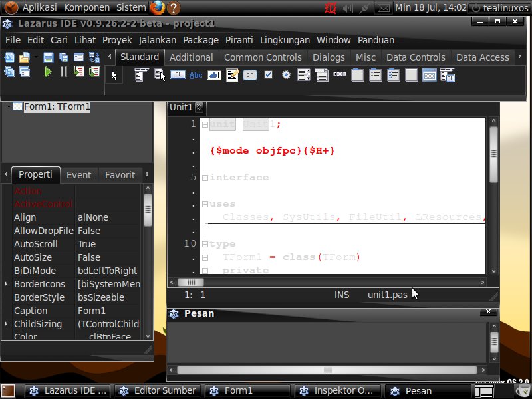Viewport: 532px width, 399px height.
Task: Select the TPopupMenu component icon
Action: click(160, 75)
